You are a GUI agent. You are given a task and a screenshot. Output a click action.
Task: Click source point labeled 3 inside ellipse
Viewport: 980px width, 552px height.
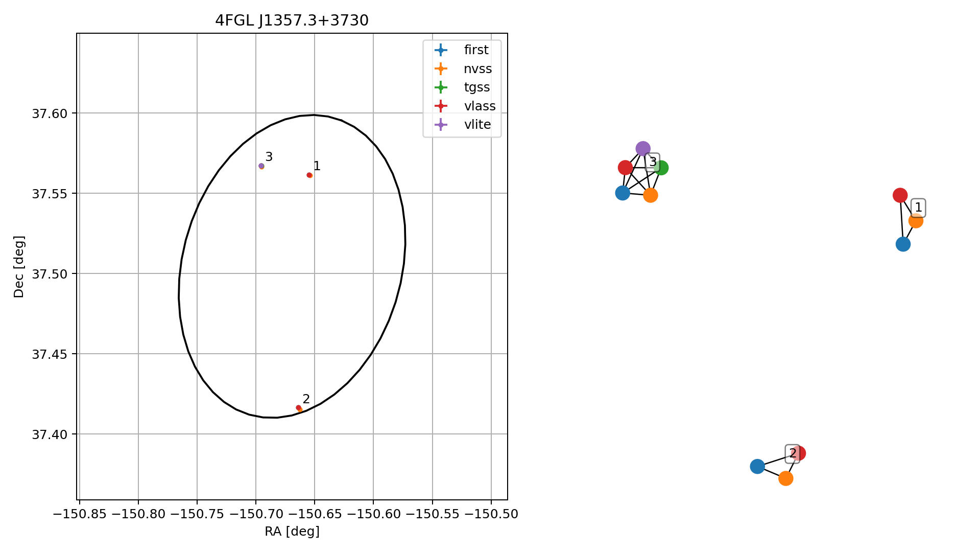pyautogui.click(x=261, y=166)
